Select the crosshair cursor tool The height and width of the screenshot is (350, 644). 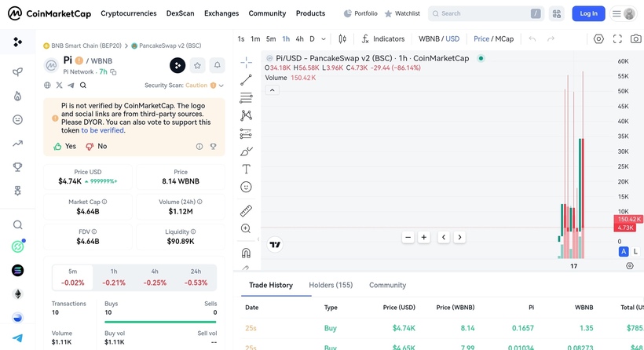(x=246, y=62)
